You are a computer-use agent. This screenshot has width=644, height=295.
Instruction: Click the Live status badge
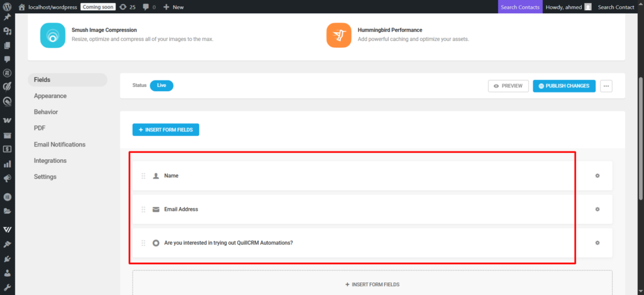[161, 86]
